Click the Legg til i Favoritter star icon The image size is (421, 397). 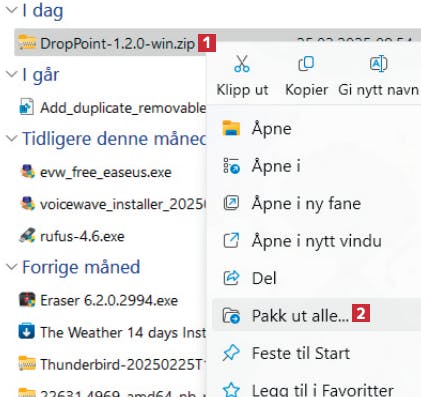pyautogui.click(x=231, y=390)
